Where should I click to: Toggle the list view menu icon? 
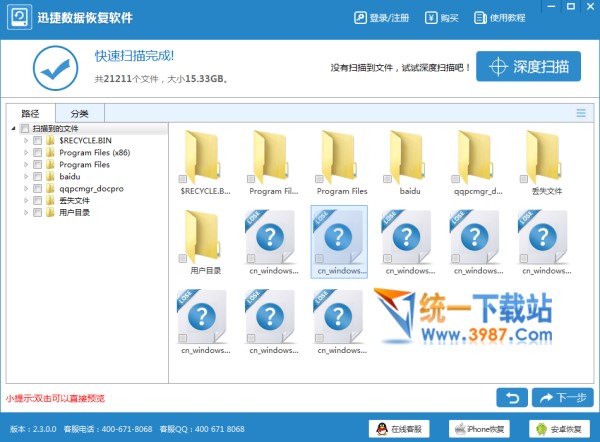(x=581, y=113)
